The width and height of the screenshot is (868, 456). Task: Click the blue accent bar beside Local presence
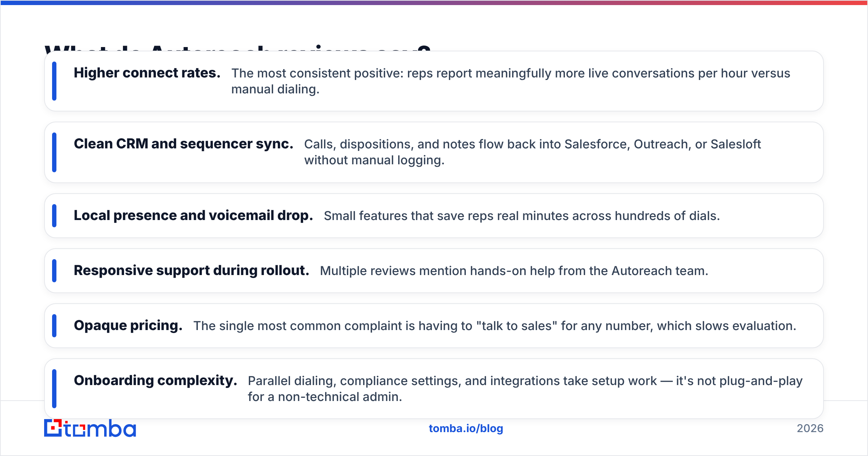click(x=54, y=216)
